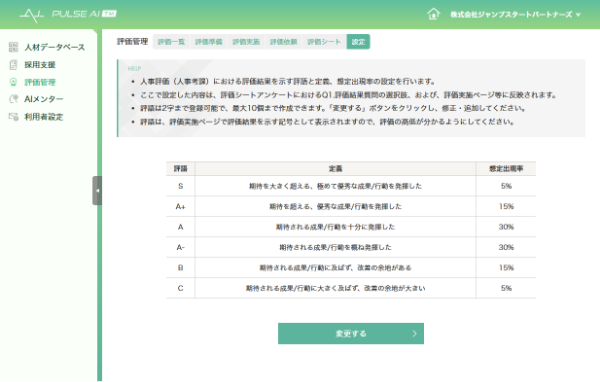600x382 pixels.
Task: Click the A+ grade cell
Action: pyautogui.click(x=181, y=206)
